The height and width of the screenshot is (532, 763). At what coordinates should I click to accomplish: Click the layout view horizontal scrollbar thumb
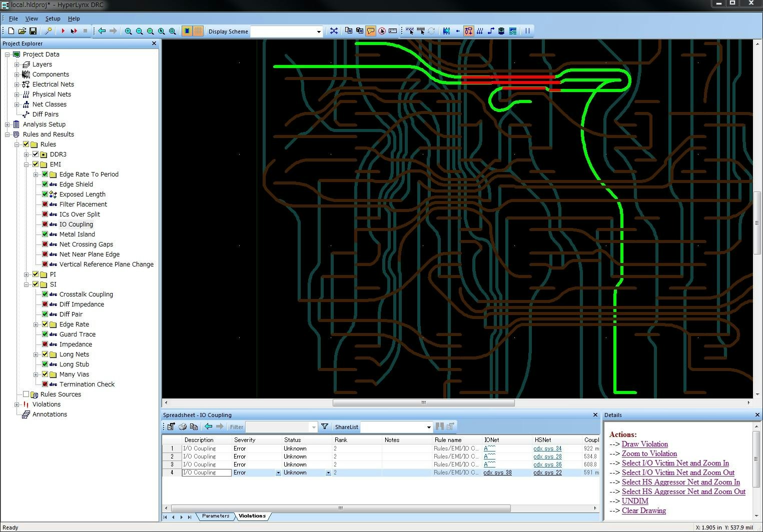click(x=423, y=402)
